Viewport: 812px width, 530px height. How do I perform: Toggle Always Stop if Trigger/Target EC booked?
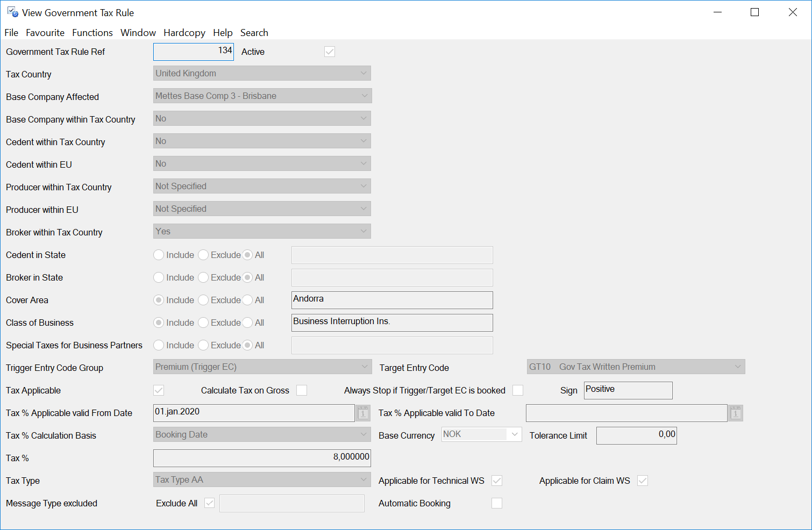pyautogui.click(x=518, y=390)
